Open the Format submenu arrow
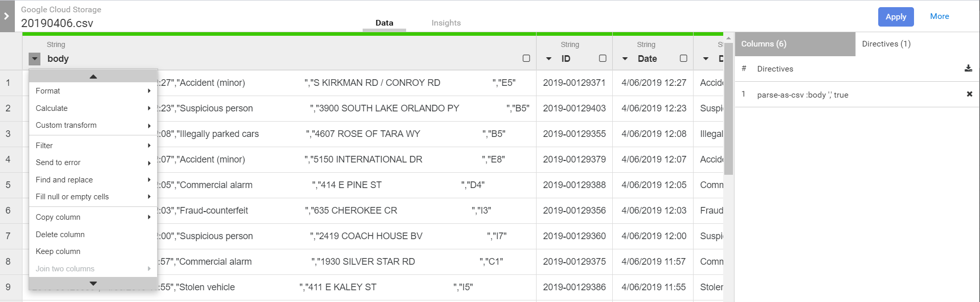Screen dimensions: 980x302 click(x=149, y=91)
